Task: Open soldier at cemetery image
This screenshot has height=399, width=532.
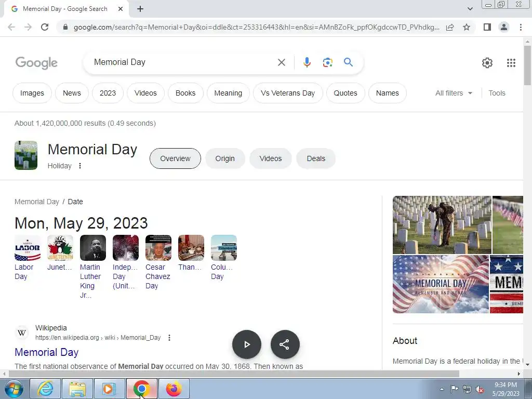Action: (442, 224)
